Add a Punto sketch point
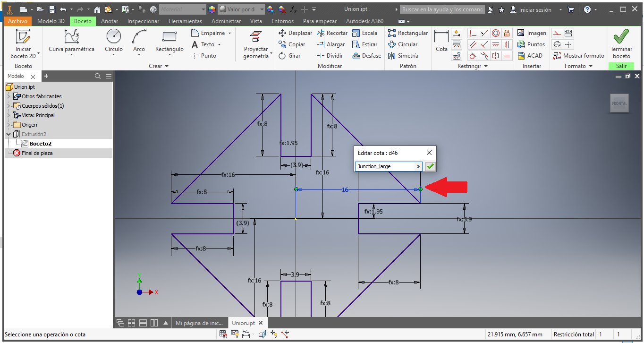 tap(203, 56)
